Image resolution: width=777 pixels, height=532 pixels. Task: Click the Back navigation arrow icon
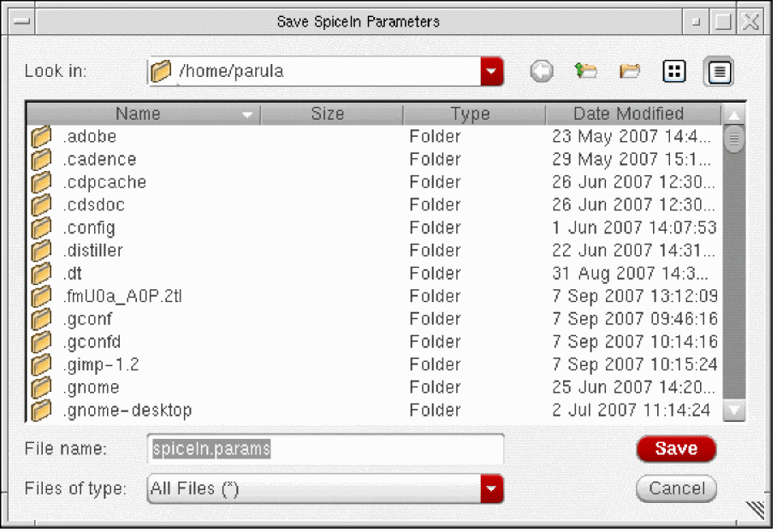pyautogui.click(x=541, y=72)
